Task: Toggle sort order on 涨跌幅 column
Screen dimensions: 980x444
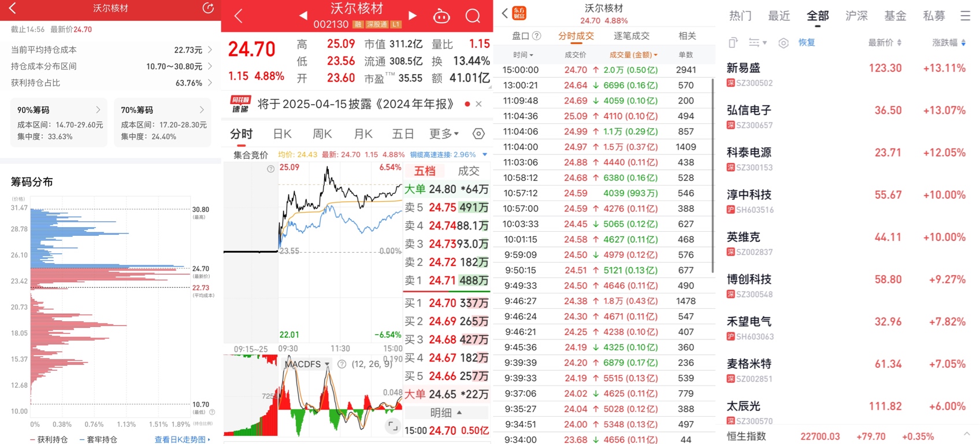Action: coord(949,43)
